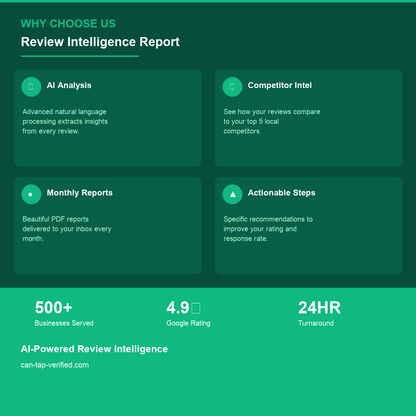Click the Review Intelligence Report title

100,42
